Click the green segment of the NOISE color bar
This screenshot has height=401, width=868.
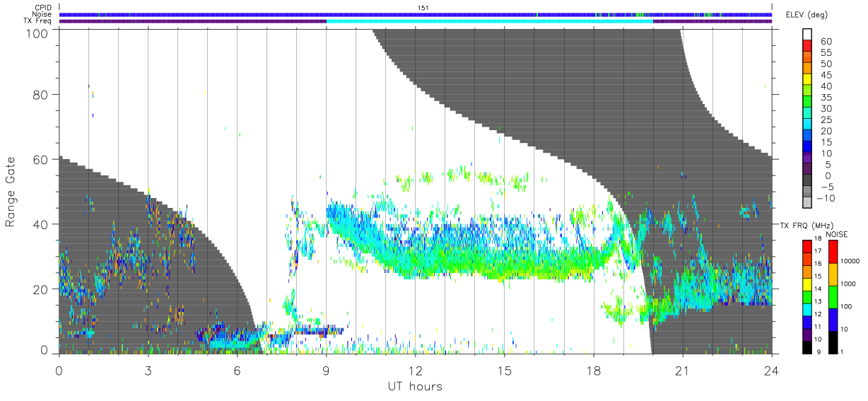click(x=833, y=297)
